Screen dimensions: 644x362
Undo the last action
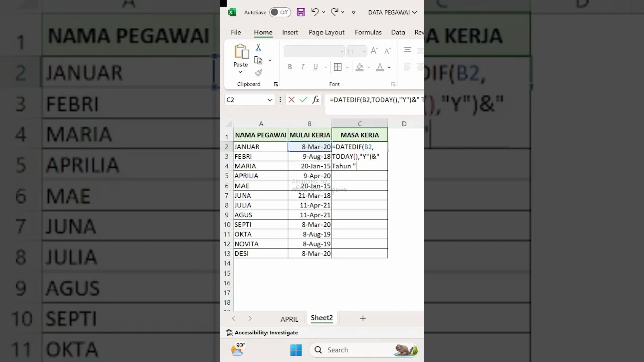tap(315, 12)
